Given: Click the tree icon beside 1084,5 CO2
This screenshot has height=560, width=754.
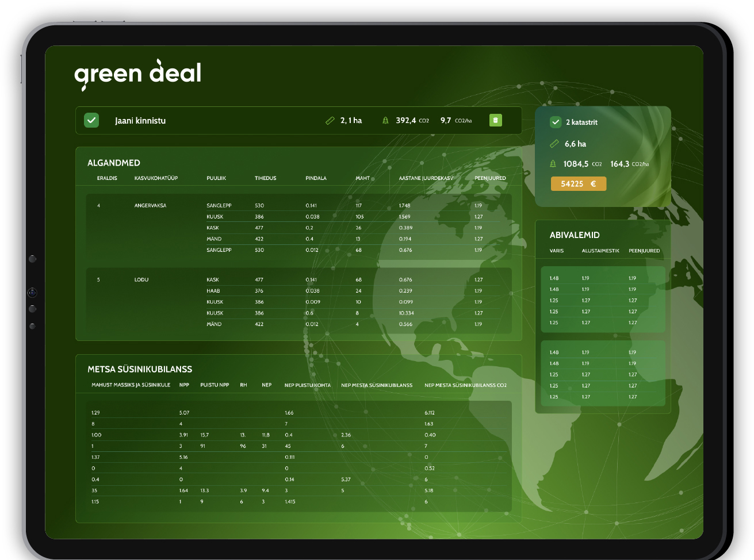Looking at the screenshot, I should click(553, 164).
